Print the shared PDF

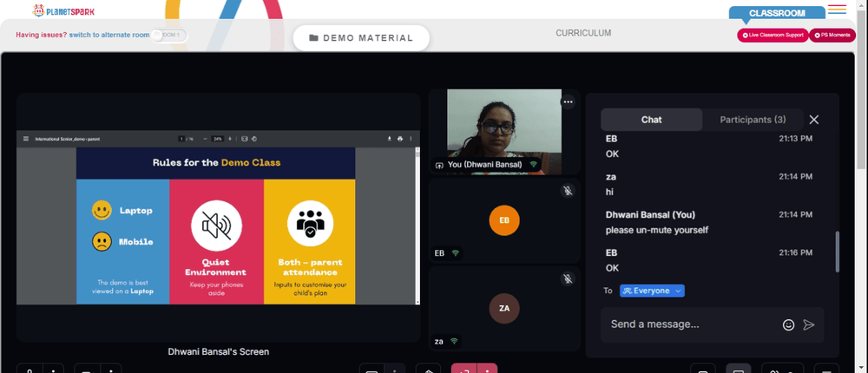coord(400,139)
